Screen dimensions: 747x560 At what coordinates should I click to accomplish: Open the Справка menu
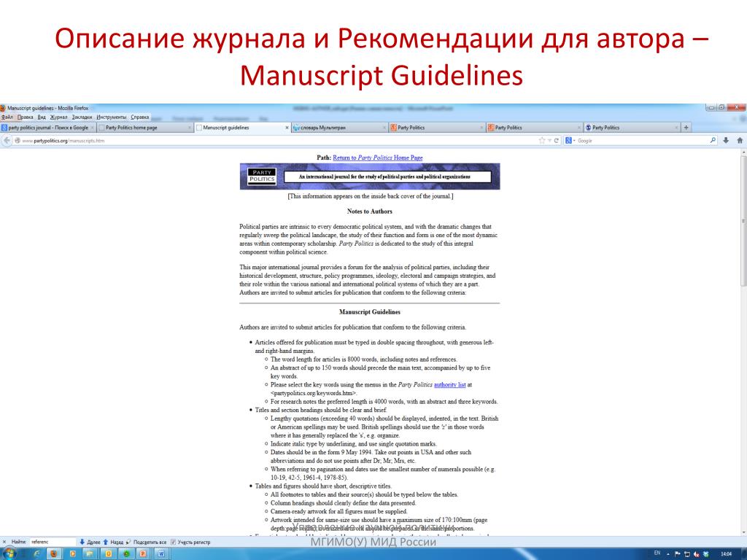point(139,117)
